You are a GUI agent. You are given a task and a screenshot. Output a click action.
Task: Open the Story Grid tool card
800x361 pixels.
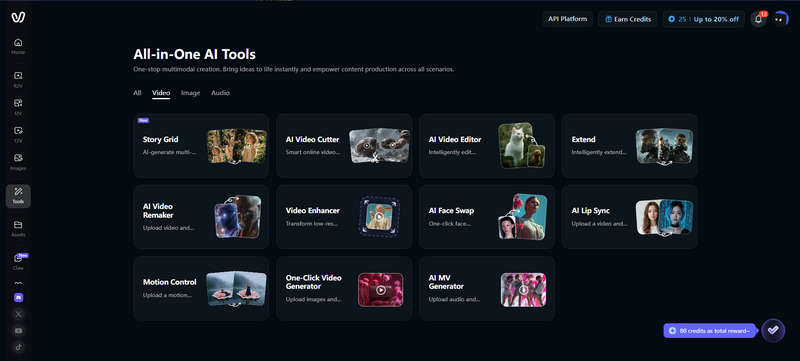tap(201, 146)
